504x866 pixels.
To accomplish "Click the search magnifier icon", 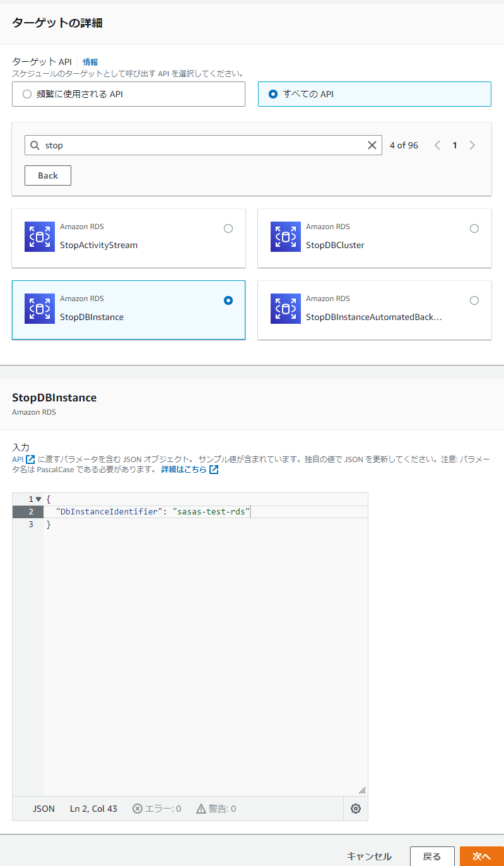I will pos(35,145).
